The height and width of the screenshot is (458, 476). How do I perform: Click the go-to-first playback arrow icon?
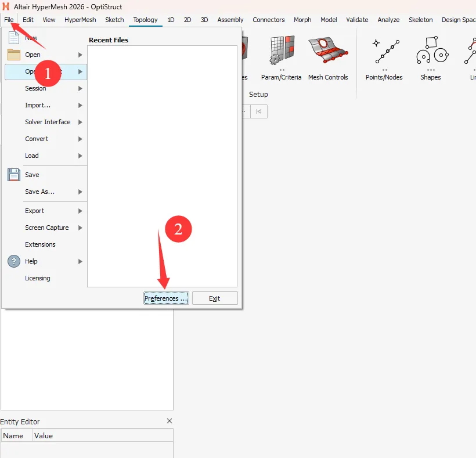[259, 111]
